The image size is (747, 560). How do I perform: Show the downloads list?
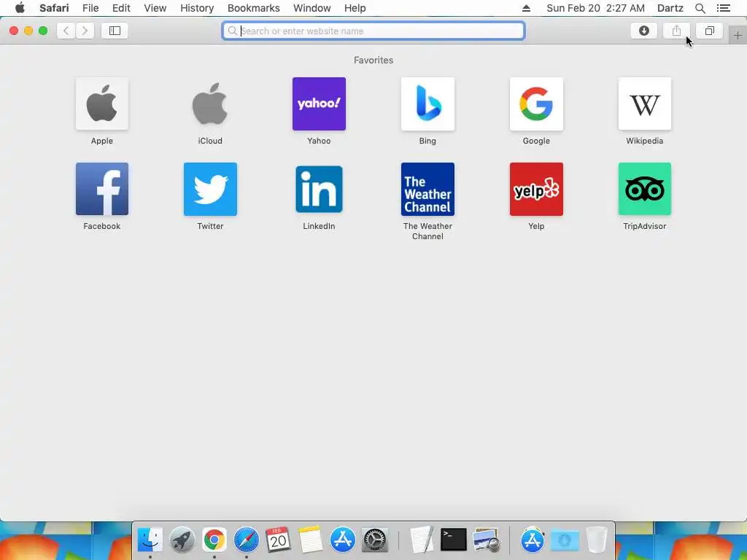[x=643, y=31]
